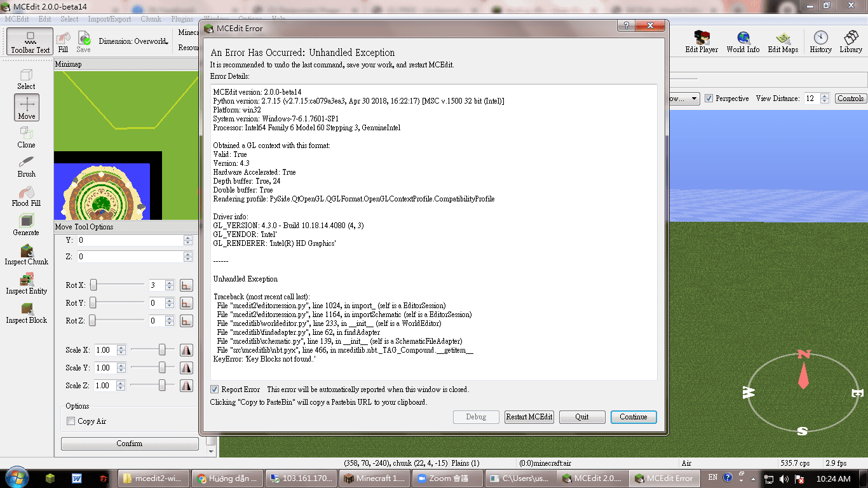The image size is (868, 488).
Task: Open the MCEdit menu
Action: tap(17, 19)
